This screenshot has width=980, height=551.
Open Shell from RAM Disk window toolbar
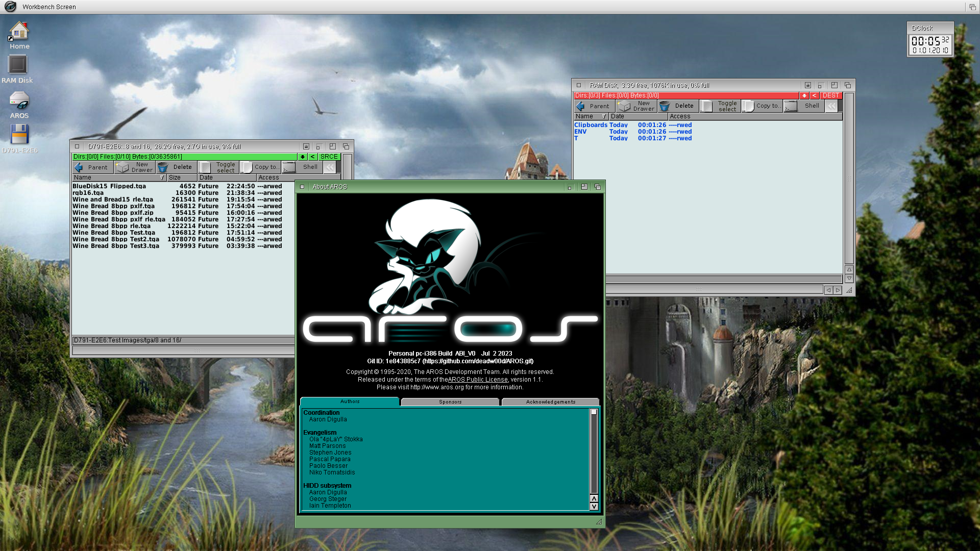(803, 106)
